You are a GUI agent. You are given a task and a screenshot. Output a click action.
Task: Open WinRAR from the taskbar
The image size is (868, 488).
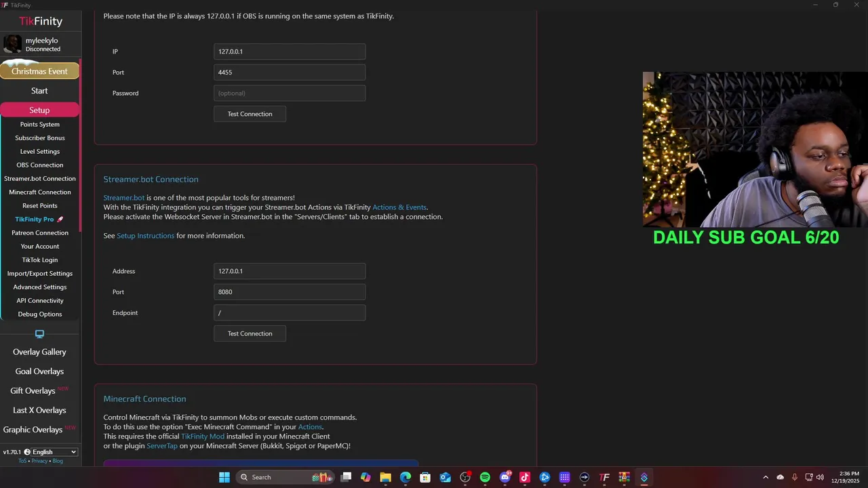(624, 477)
